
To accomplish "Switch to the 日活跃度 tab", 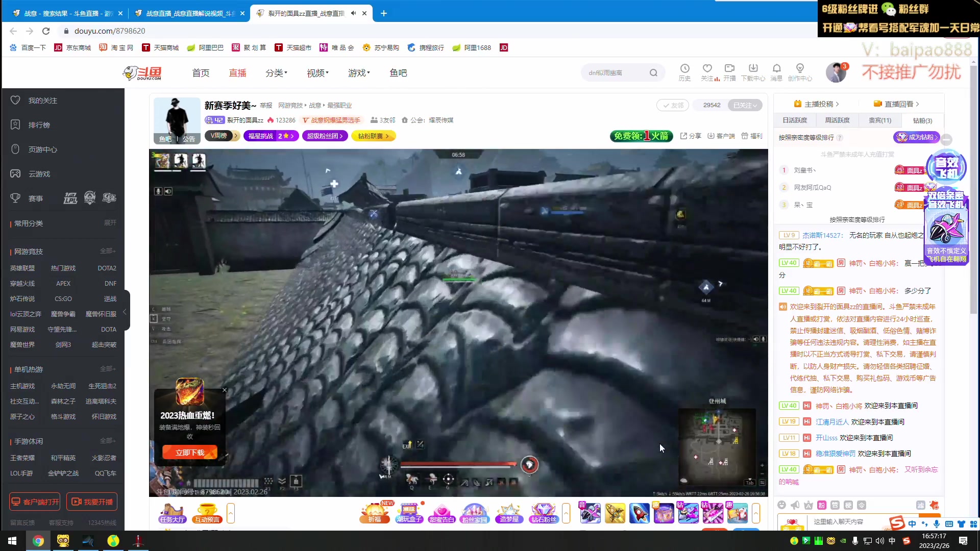I will click(x=795, y=120).
